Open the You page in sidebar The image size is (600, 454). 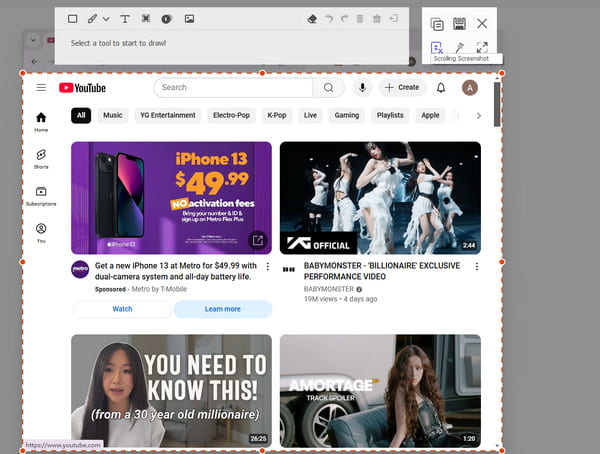(41, 233)
